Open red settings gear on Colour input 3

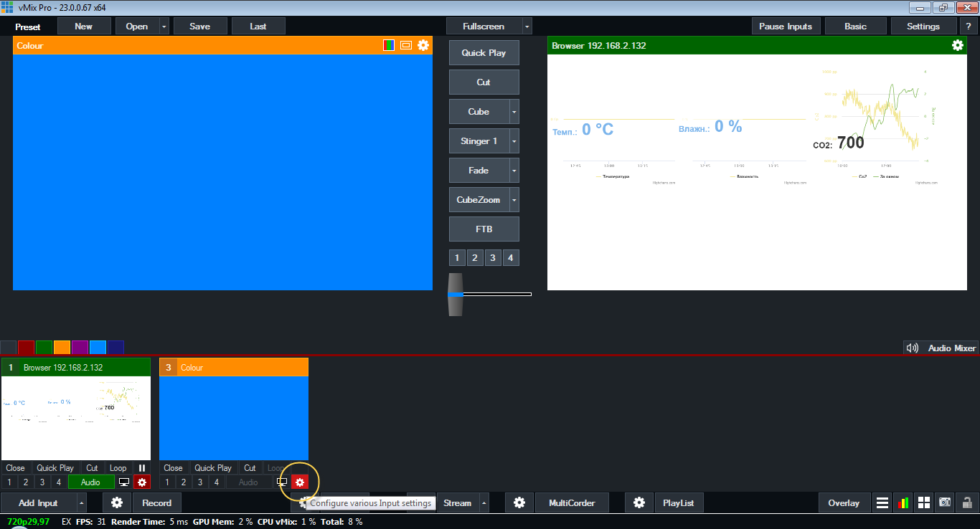coord(300,482)
